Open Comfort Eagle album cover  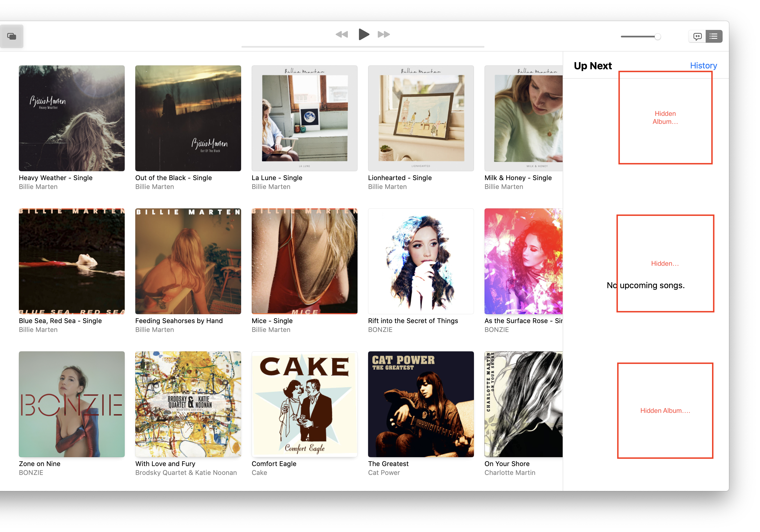click(x=305, y=404)
